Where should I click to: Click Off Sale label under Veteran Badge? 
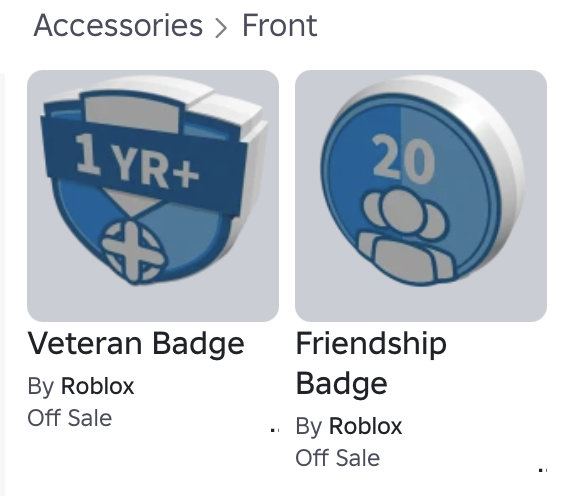[x=70, y=418]
